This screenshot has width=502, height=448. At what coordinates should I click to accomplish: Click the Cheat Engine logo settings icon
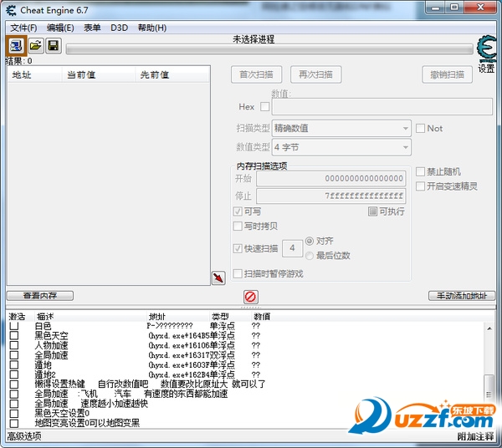tap(486, 49)
